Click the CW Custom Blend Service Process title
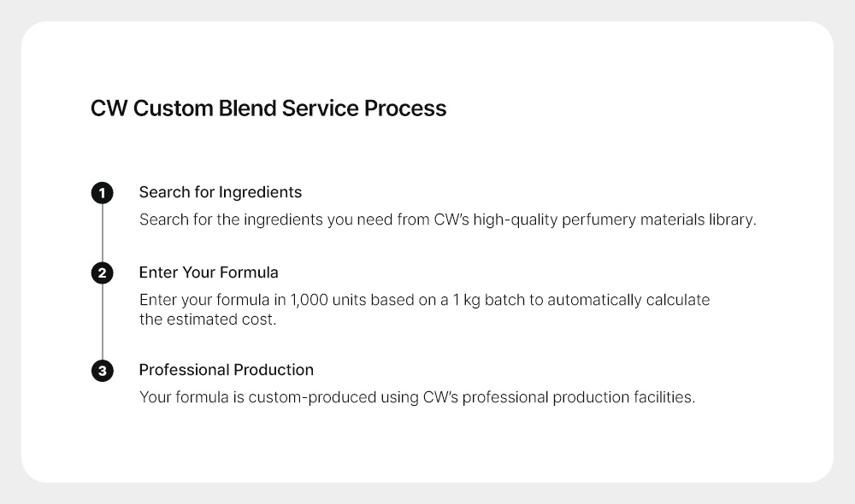The image size is (855, 504). (x=268, y=108)
